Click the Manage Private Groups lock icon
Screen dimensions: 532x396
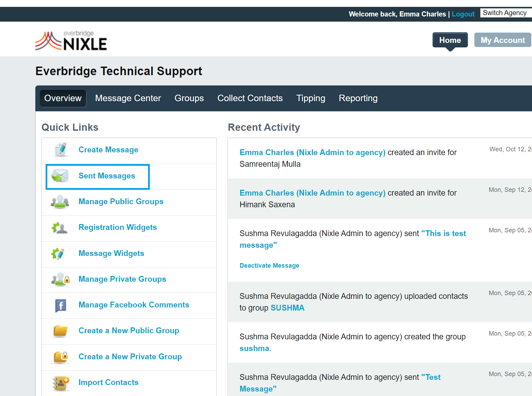61,279
